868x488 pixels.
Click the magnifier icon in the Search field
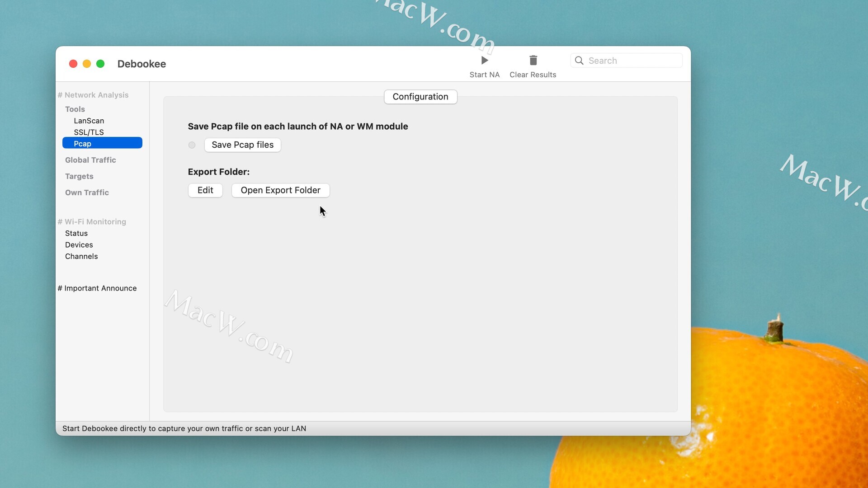(579, 61)
